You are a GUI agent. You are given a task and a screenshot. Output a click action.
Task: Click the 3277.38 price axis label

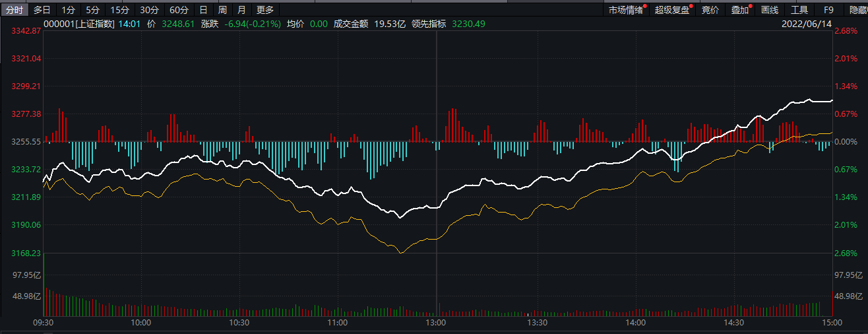[x=26, y=114]
